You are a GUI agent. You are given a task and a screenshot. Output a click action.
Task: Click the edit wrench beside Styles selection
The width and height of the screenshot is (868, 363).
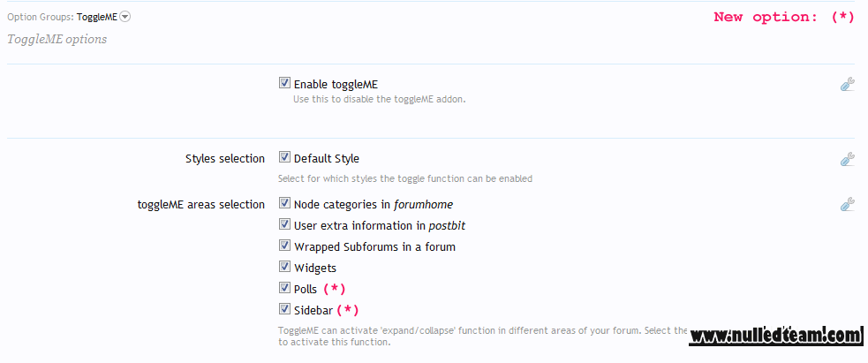point(848,159)
